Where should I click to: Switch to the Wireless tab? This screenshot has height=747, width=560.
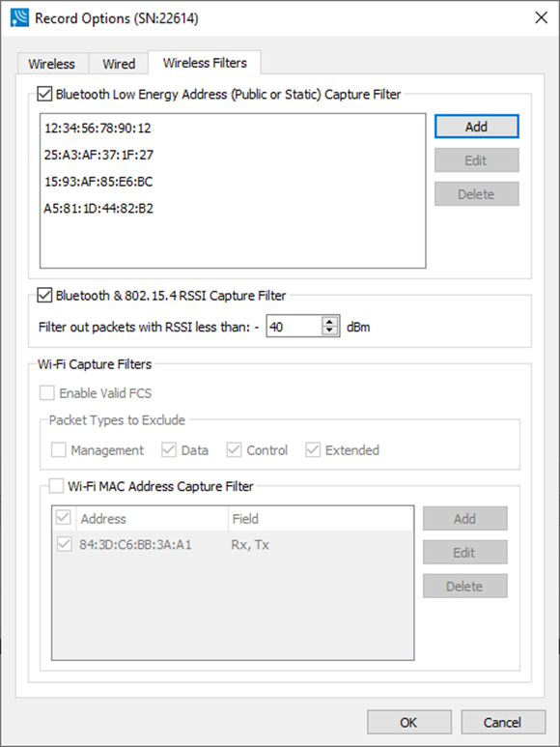[x=51, y=64]
